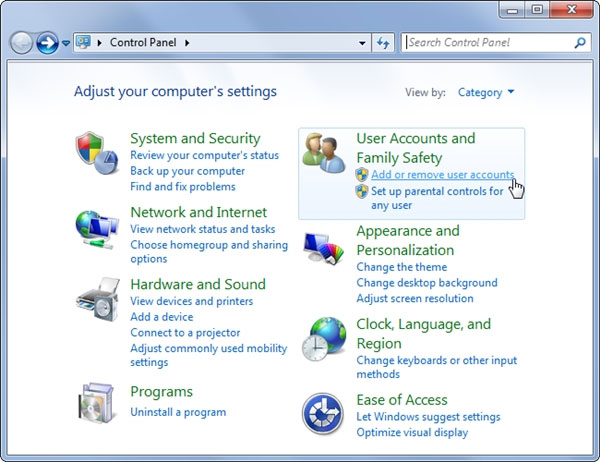Click the Clock, Language, and Region globe icon
This screenshot has height=462, width=600.
click(x=324, y=339)
